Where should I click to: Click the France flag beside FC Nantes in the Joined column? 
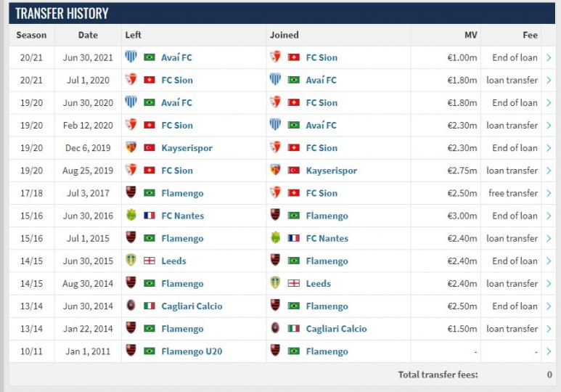click(x=294, y=238)
